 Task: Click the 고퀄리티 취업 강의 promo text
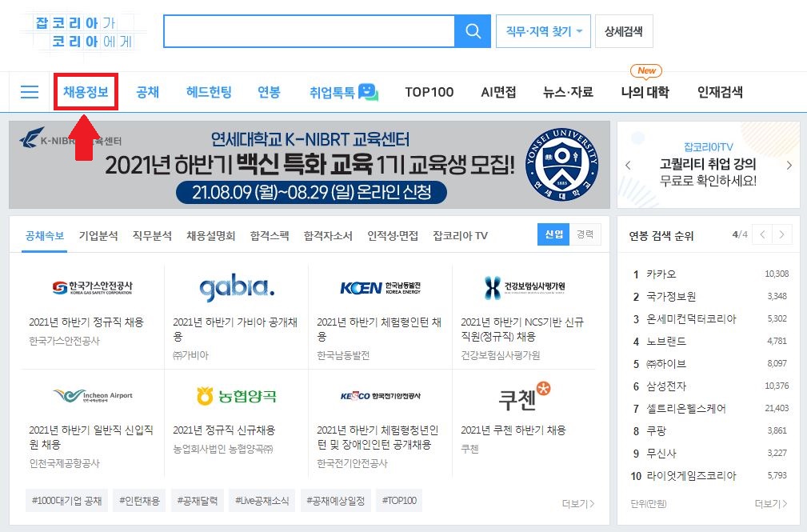[x=708, y=164]
